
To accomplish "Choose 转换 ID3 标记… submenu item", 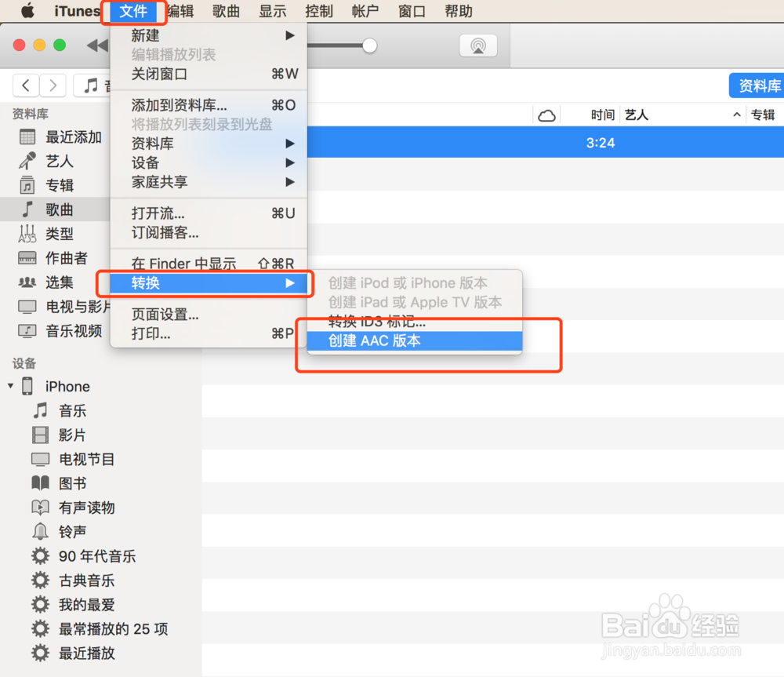I will 415,322.
